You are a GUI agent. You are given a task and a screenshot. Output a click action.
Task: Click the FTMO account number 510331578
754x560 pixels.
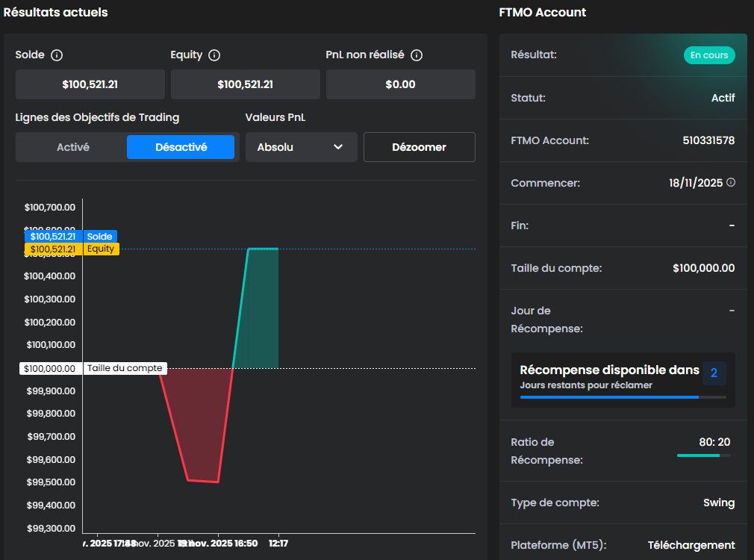(708, 140)
